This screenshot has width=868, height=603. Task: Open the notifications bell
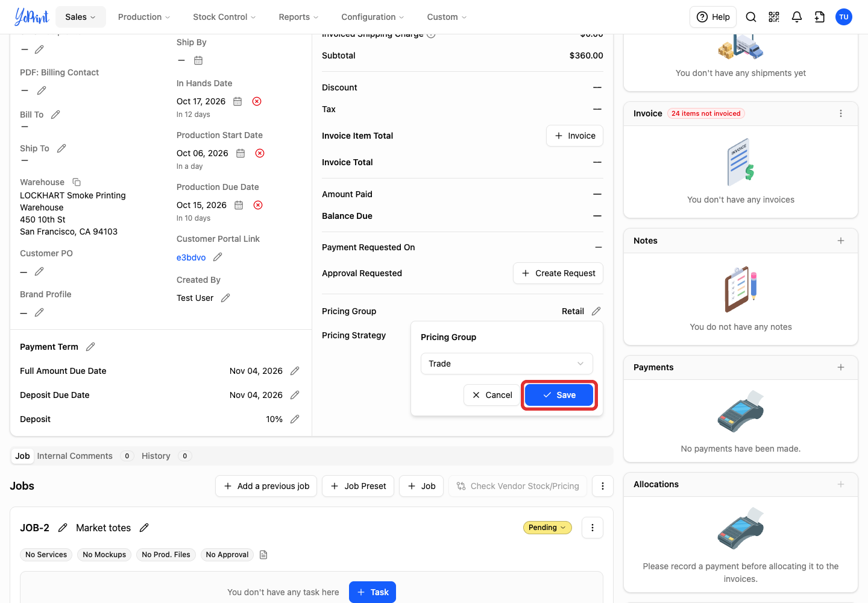click(x=797, y=17)
